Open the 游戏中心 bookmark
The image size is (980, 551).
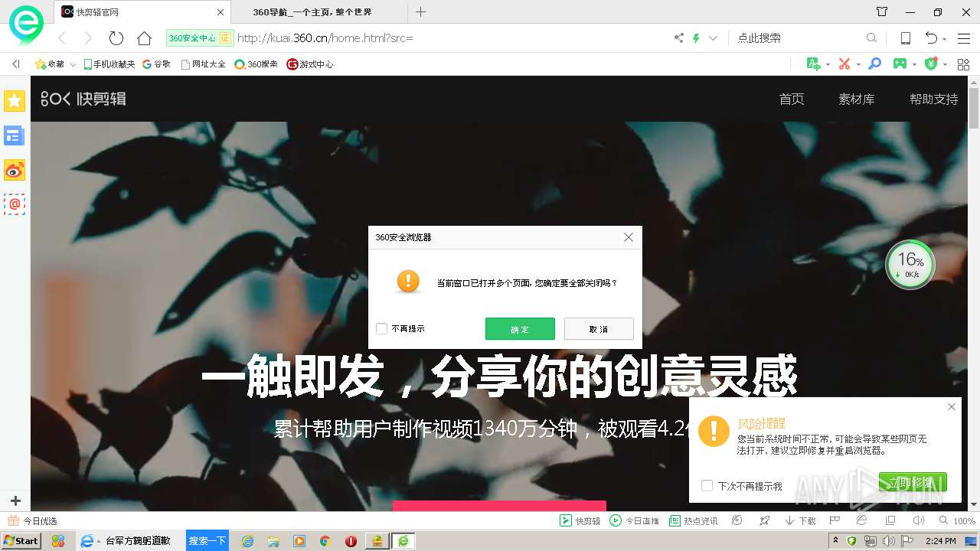(310, 64)
